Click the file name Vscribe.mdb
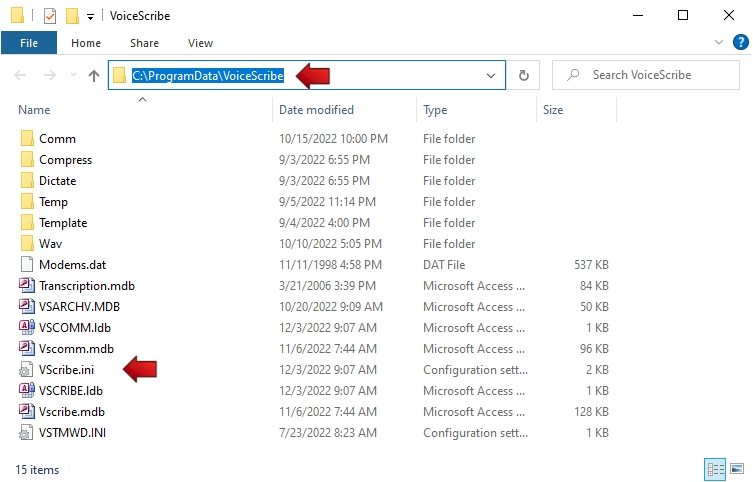753x482 pixels. 72,412
